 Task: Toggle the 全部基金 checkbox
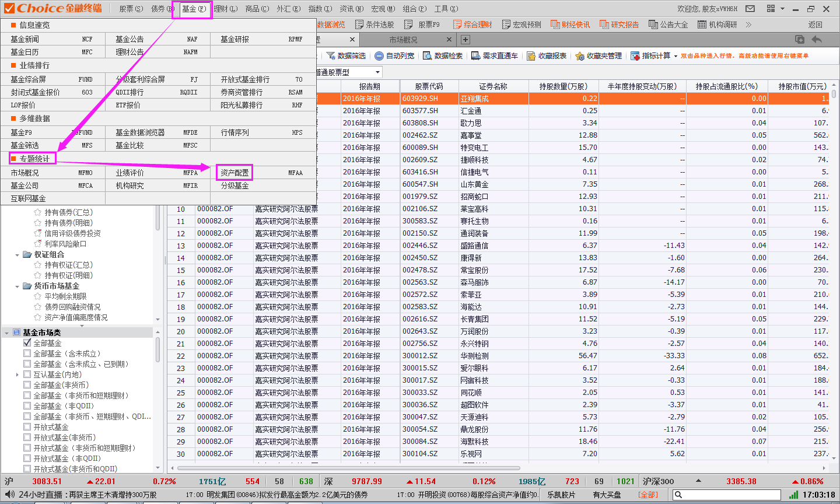click(27, 343)
